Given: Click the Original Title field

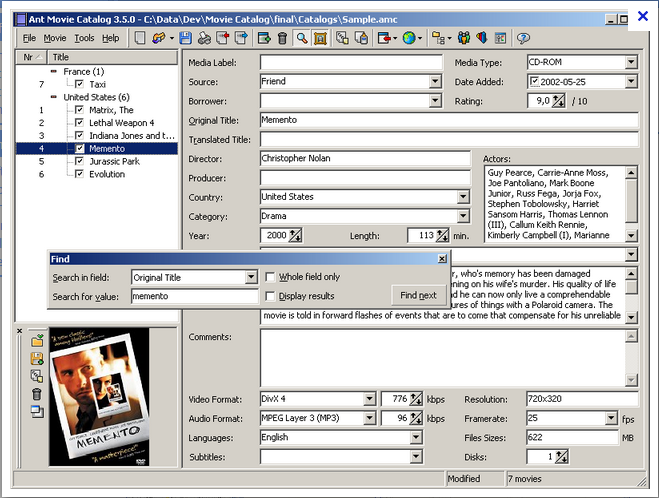Looking at the screenshot, I should point(449,120).
